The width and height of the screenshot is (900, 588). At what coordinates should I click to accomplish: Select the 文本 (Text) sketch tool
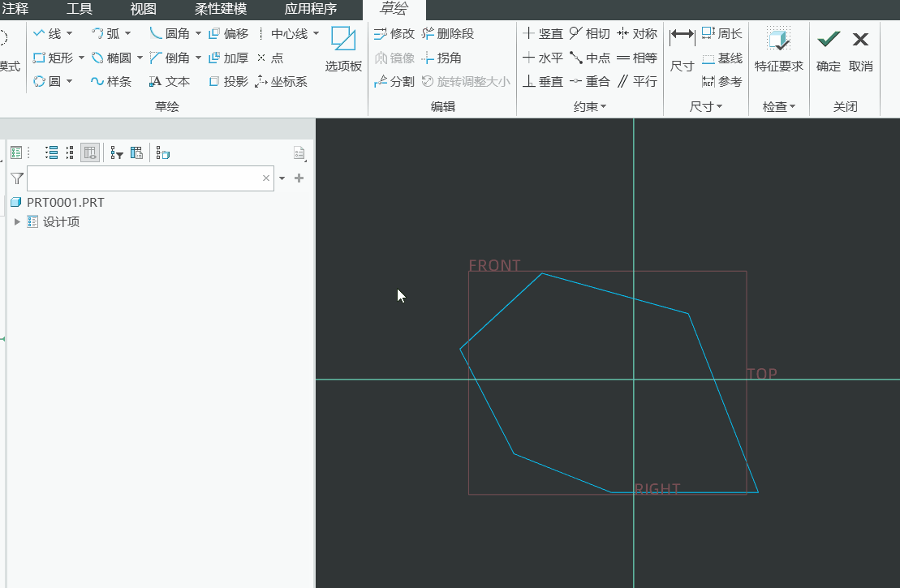coord(170,81)
